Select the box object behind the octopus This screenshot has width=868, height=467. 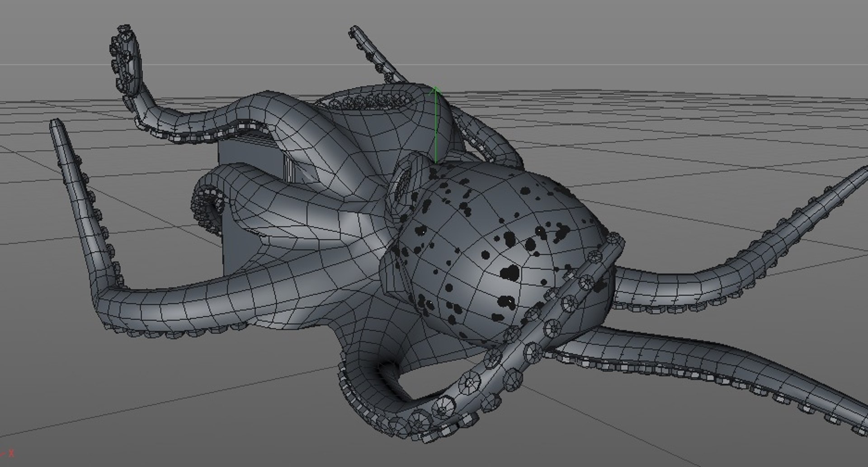pyautogui.click(x=253, y=181)
